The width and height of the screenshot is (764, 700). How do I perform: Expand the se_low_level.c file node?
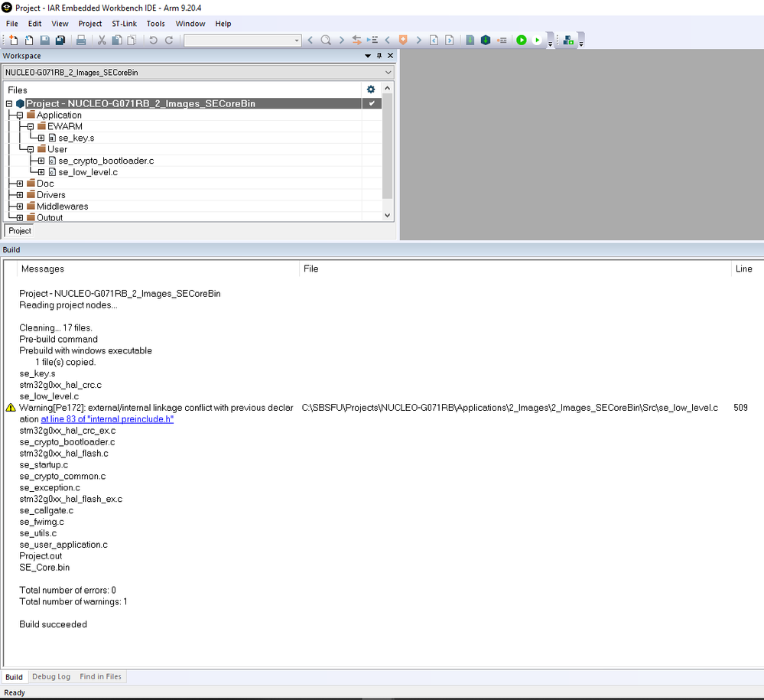tap(41, 172)
